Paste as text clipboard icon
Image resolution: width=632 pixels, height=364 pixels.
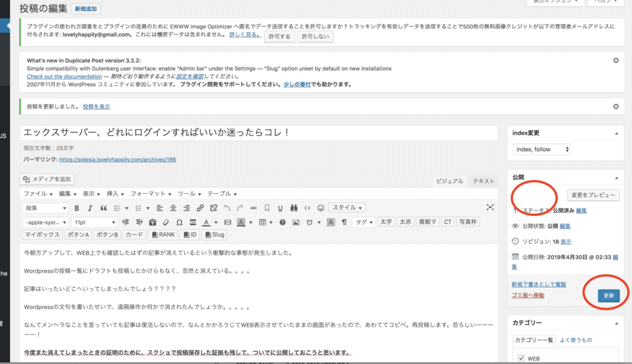[x=152, y=222]
